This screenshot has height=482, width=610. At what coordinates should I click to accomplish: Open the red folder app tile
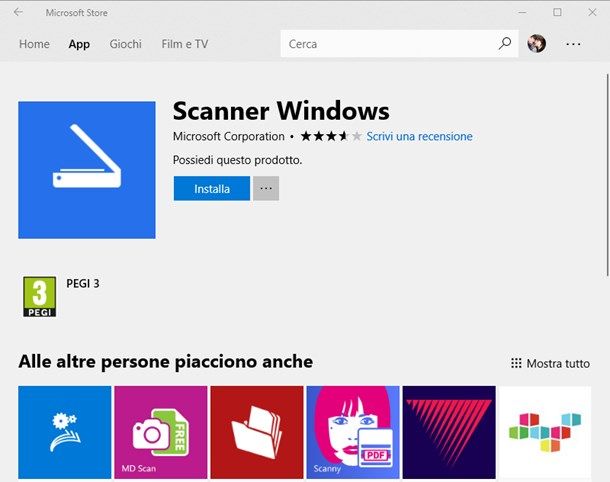[257, 432]
